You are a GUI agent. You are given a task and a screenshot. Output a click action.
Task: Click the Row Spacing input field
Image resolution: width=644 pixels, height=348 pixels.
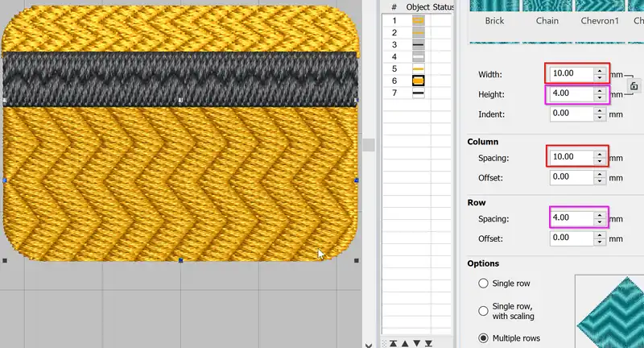coord(570,217)
